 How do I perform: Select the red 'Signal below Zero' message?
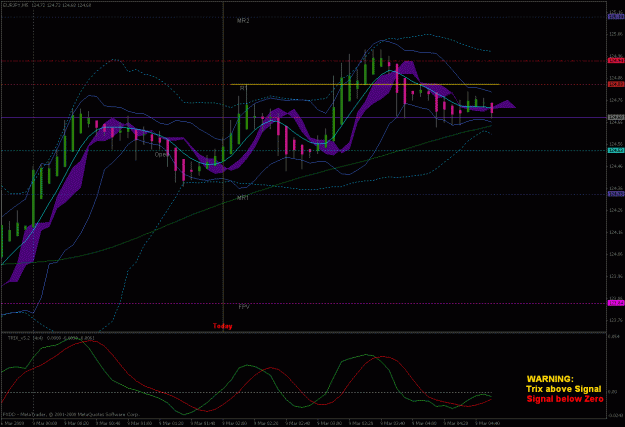[x=565, y=399]
